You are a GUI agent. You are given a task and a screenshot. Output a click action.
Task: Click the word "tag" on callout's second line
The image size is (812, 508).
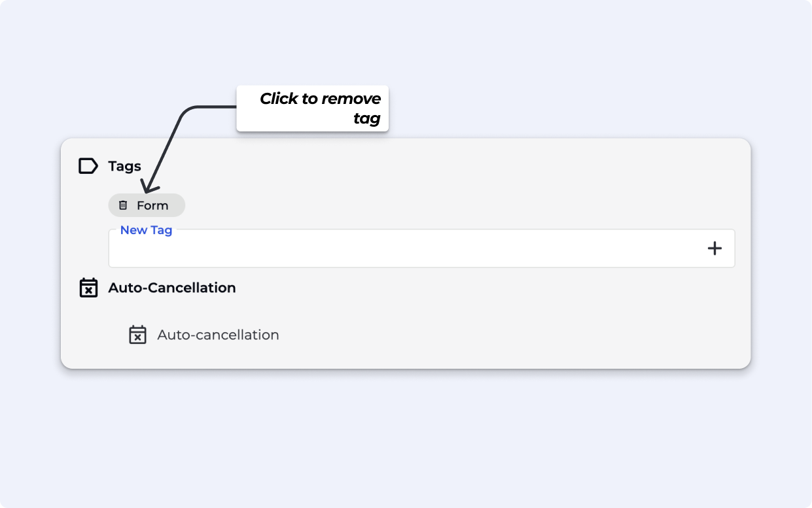367,119
